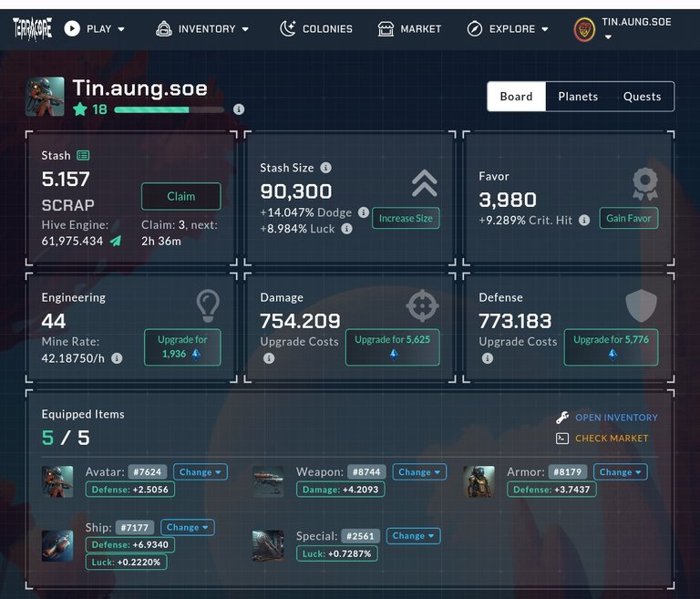The image size is (700, 599).
Task: Claim the stash SCRAP
Action: (x=181, y=196)
